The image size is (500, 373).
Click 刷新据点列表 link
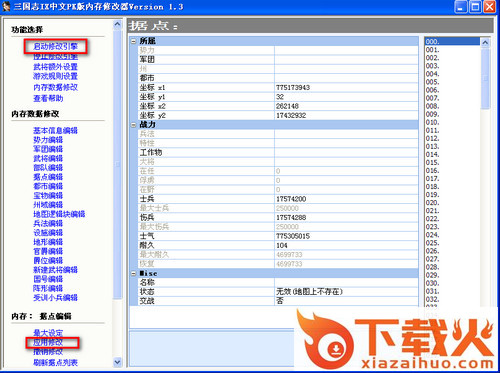(x=55, y=362)
